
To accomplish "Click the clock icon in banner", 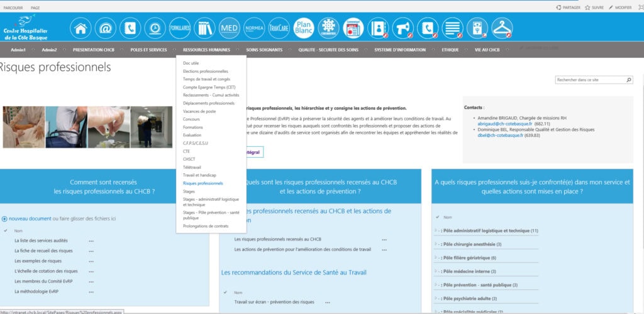I will [x=155, y=28].
